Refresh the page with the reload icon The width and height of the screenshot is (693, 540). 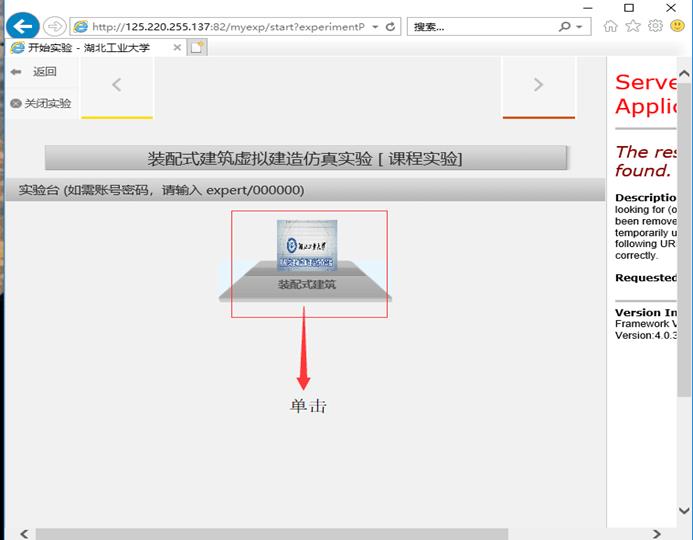pyautogui.click(x=390, y=27)
